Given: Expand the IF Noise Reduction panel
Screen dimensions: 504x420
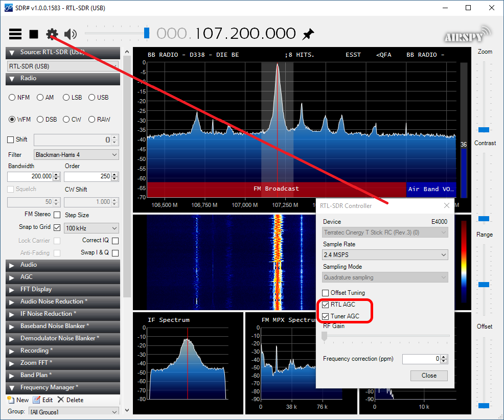Looking at the screenshot, I should click(63, 314).
